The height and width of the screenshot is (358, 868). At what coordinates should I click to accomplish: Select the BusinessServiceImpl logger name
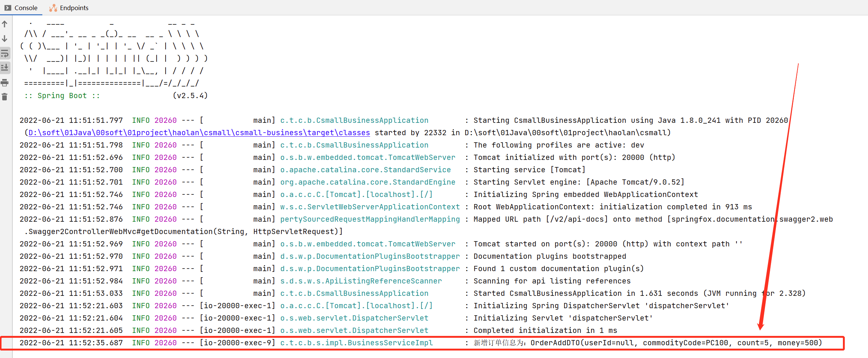356,343
